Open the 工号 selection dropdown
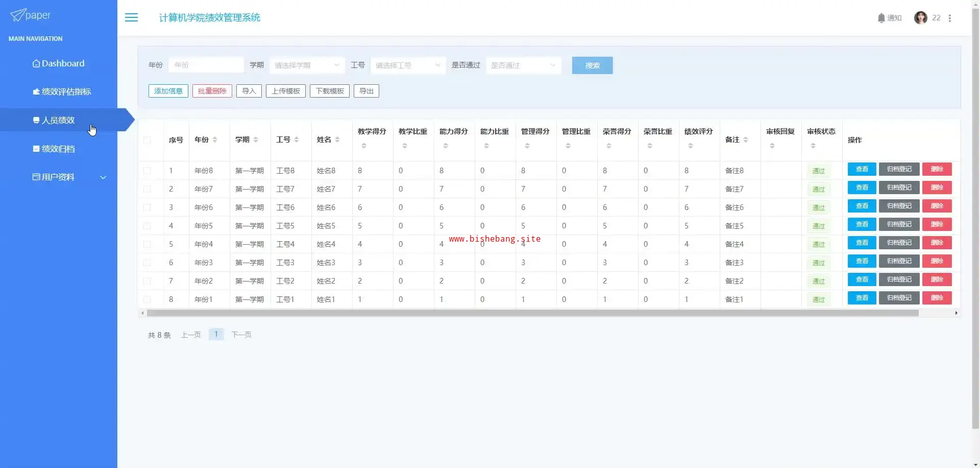The width and height of the screenshot is (980, 468). pos(408,65)
